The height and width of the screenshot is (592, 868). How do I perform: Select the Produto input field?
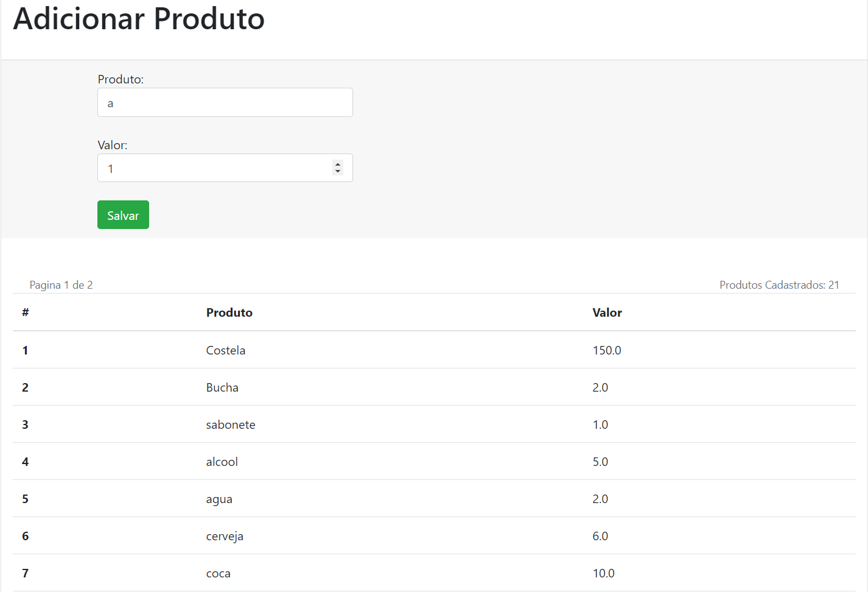point(225,102)
